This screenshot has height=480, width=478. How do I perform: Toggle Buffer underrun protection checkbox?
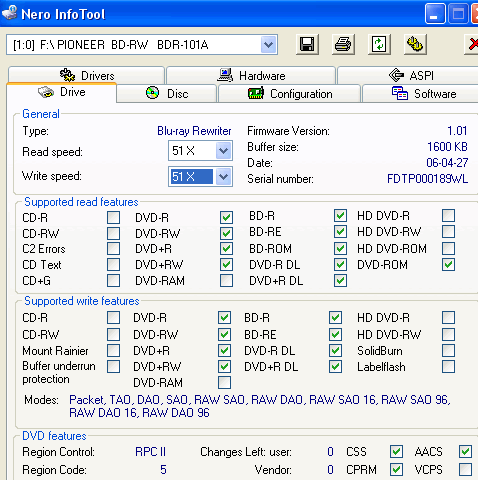(x=113, y=366)
